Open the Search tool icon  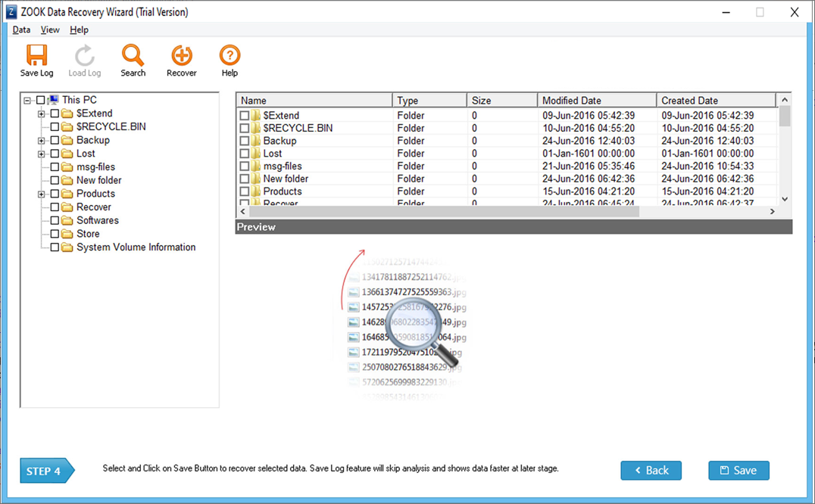[133, 55]
